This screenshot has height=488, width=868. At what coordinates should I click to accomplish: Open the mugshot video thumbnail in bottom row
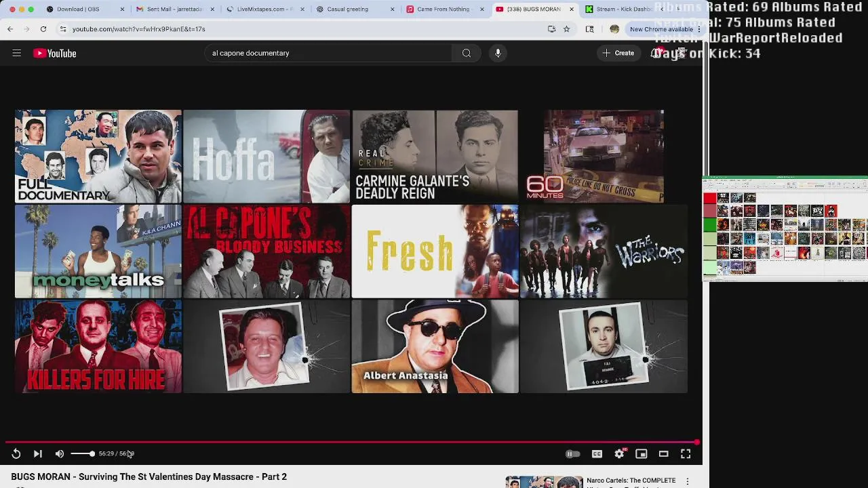click(x=604, y=346)
